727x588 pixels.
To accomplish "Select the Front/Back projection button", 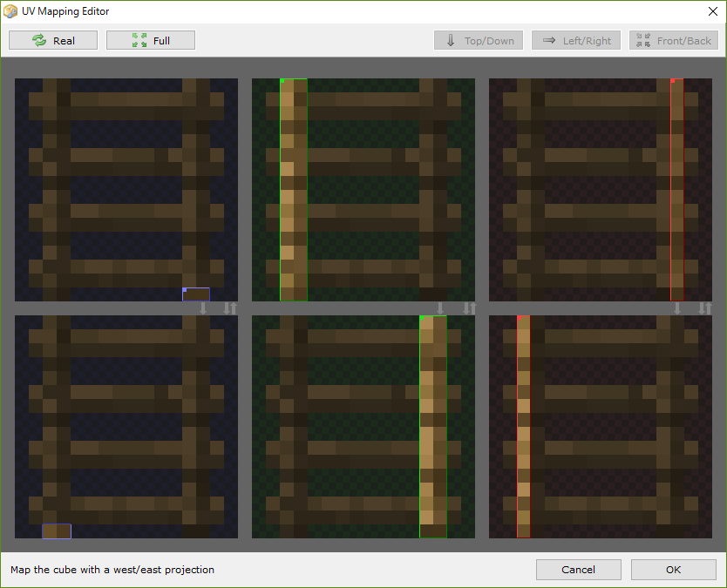I will click(674, 40).
